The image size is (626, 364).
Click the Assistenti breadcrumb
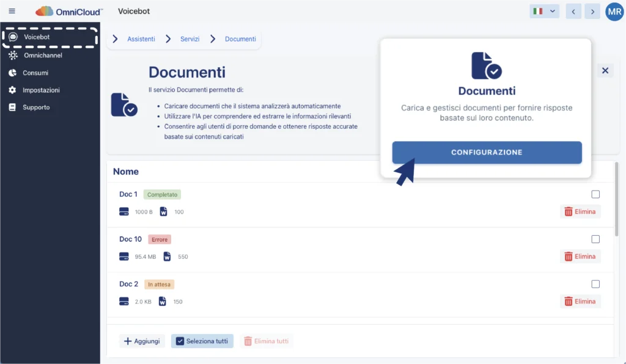tap(141, 39)
